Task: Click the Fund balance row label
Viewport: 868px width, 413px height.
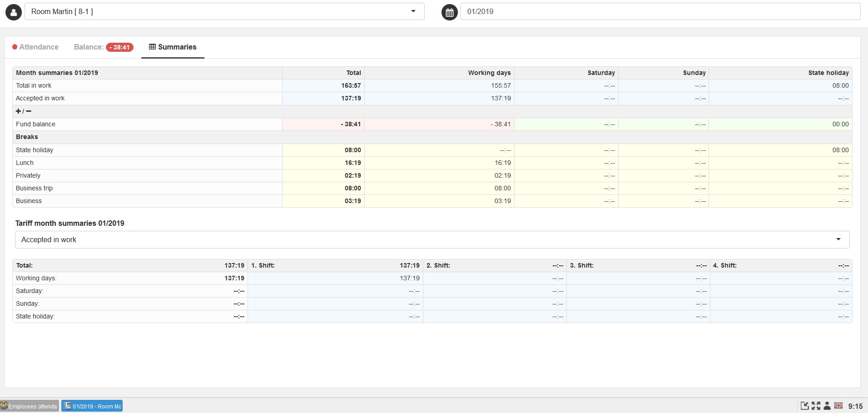Action: click(x=35, y=124)
